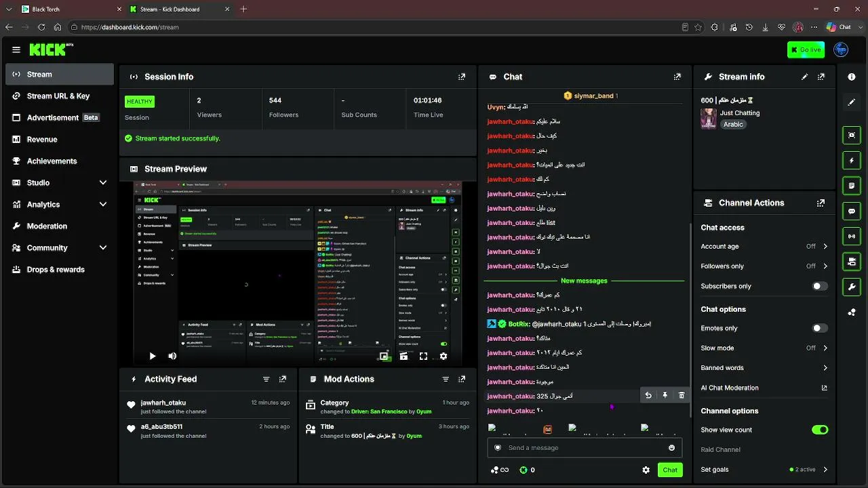Edit stream info with the pencil icon in the Stream info header
The width and height of the screenshot is (868, 488).
(x=805, y=77)
